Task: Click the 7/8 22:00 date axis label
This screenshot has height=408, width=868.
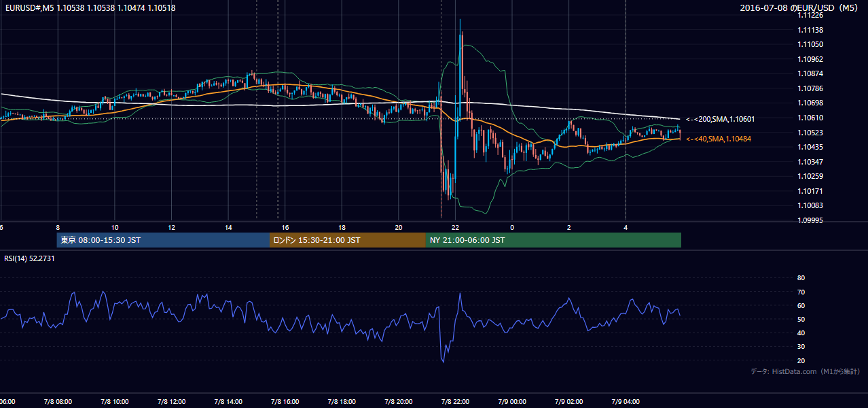Action: click(x=455, y=402)
